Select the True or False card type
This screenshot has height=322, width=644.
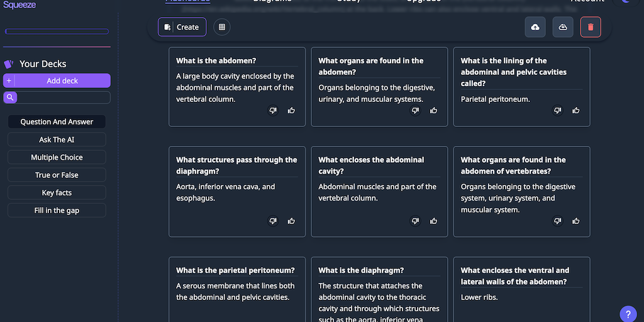point(57,175)
